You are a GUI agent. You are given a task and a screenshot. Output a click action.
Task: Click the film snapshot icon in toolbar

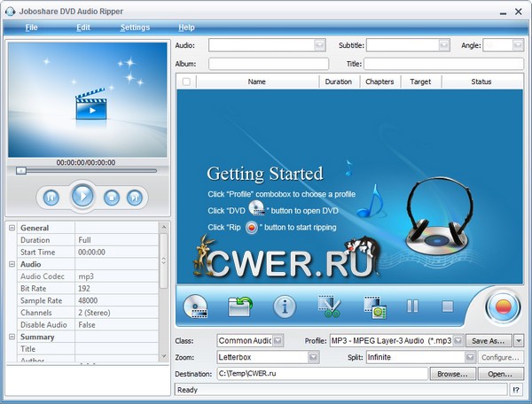(x=374, y=307)
